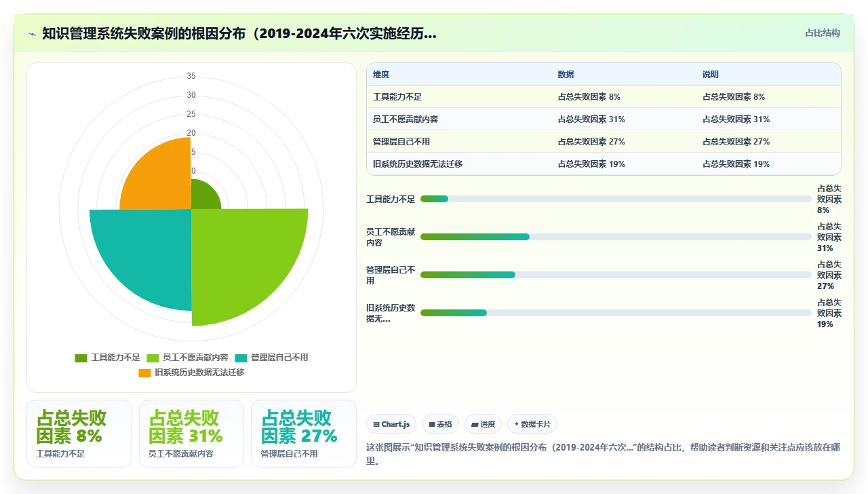Open the 占总失败因素 27% data card

click(304, 434)
